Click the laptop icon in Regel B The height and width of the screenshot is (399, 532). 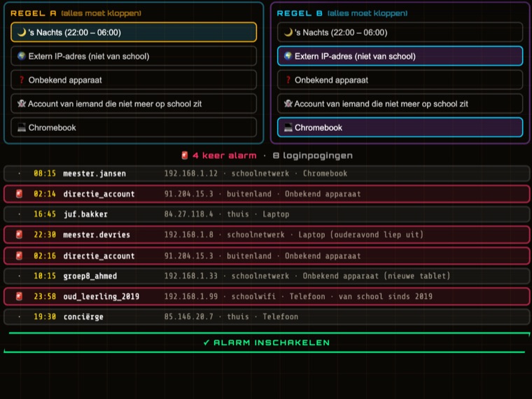(x=288, y=127)
